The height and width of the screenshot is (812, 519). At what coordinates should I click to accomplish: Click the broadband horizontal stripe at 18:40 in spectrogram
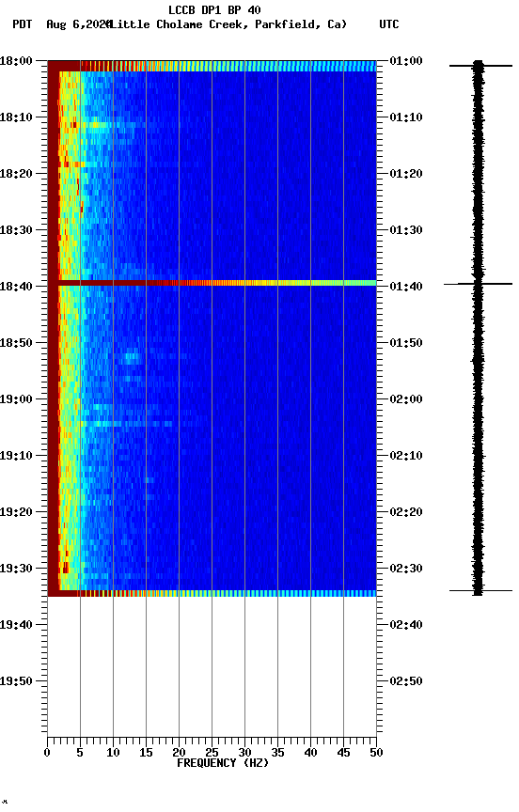point(212,283)
